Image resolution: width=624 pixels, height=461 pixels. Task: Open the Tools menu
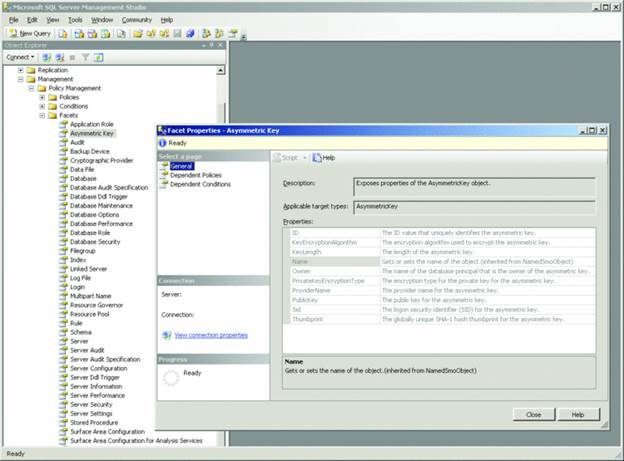coord(76,19)
